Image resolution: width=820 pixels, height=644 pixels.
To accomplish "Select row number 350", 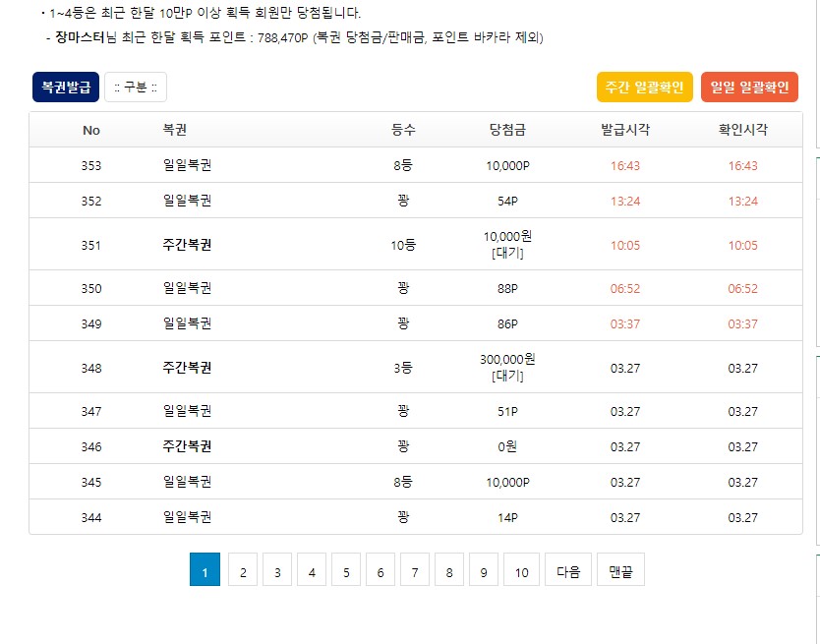I will coord(91,289).
